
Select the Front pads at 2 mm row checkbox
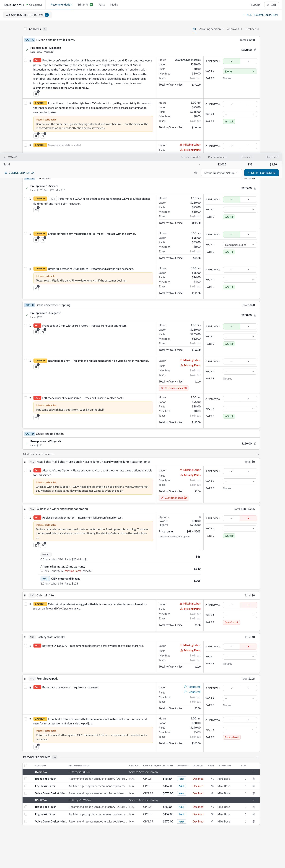point(26,326)
